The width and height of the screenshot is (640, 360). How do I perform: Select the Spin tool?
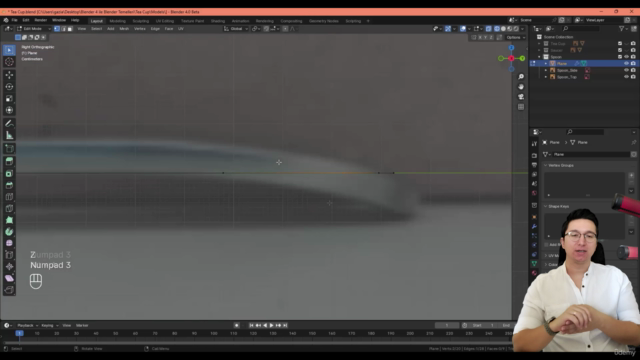9,231
